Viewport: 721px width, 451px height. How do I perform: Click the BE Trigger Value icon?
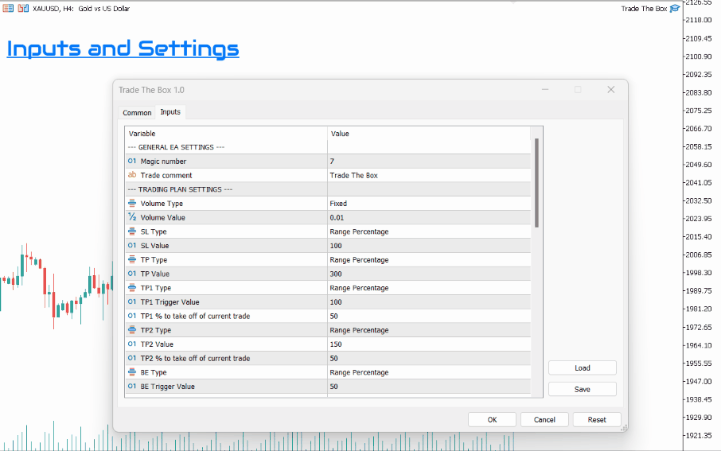tap(132, 386)
